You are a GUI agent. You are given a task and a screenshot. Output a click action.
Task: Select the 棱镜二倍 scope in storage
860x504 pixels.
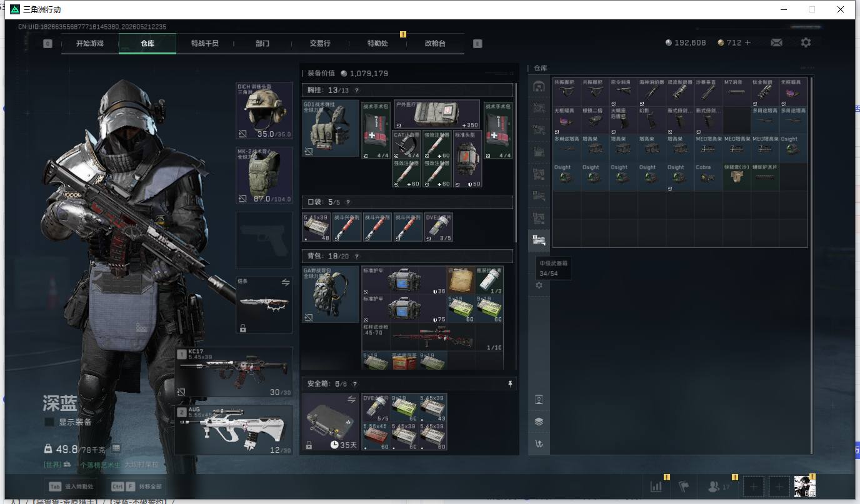point(594,120)
